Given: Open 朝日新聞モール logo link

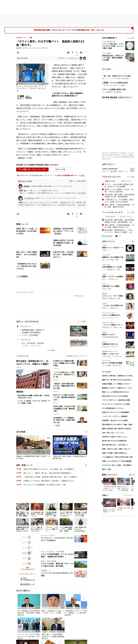Looking at the screenshot, I should click(27, 585).
